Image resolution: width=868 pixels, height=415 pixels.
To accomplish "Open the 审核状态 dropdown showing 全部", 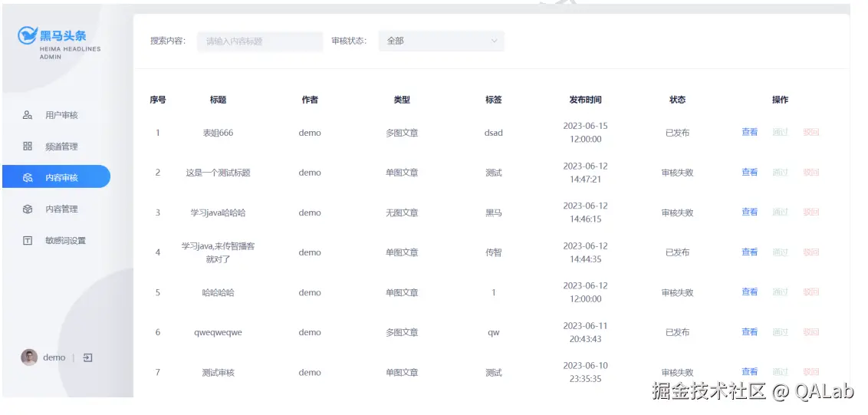I will (442, 41).
